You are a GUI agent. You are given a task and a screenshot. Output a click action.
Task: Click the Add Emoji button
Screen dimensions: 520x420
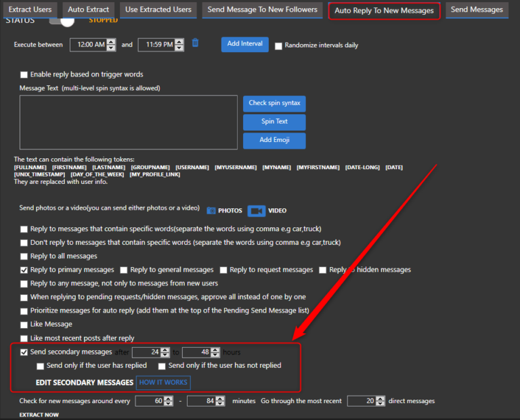click(274, 141)
